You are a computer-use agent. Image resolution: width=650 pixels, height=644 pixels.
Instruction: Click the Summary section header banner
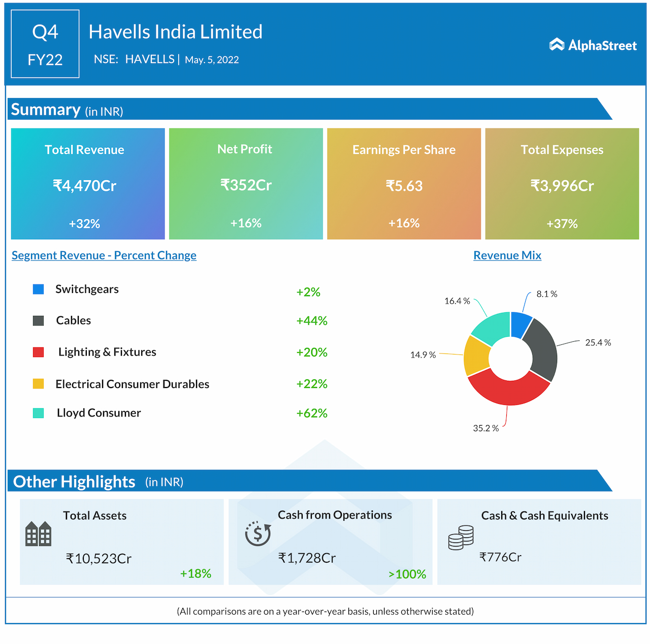click(305, 109)
